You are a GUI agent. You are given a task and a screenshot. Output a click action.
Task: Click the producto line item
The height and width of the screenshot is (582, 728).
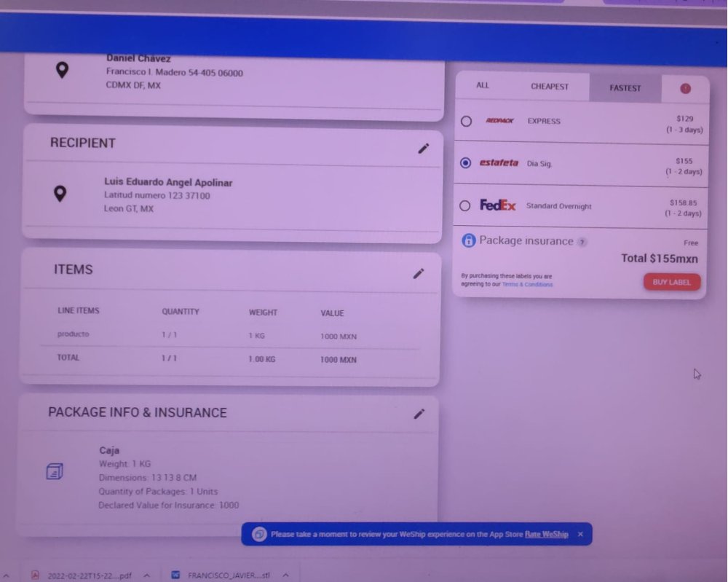click(73, 334)
